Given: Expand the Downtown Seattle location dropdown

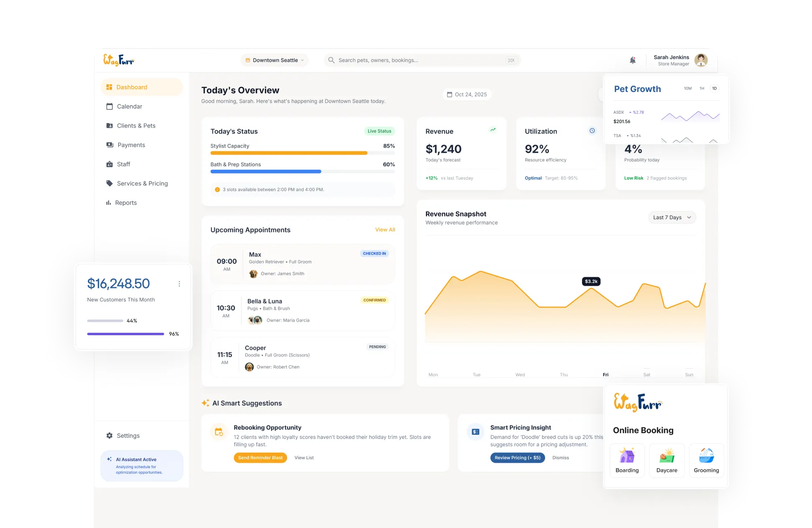Looking at the screenshot, I should coord(275,60).
